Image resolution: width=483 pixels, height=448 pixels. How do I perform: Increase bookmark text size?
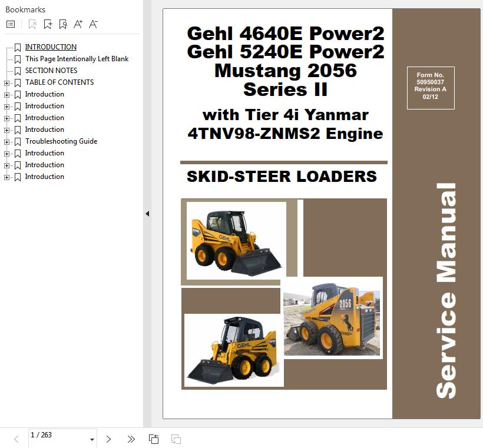pyautogui.click(x=78, y=24)
